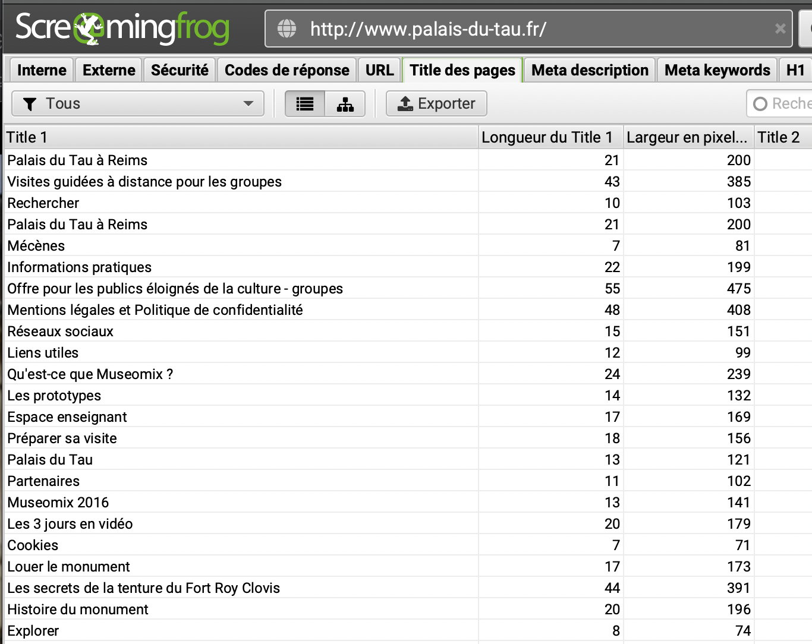The width and height of the screenshot is (812, 644).
Task: Sort by the Title 1 column header
Action: 241,137
